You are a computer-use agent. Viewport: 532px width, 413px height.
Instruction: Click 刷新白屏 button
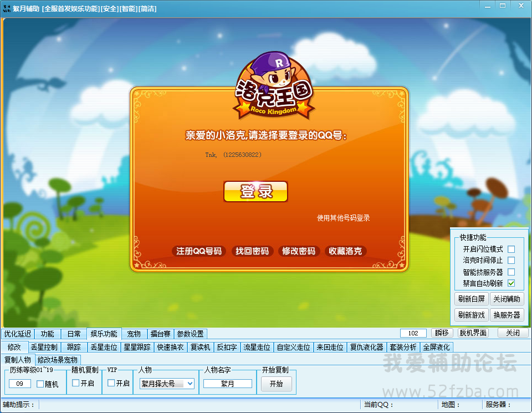tap(471, 299)
